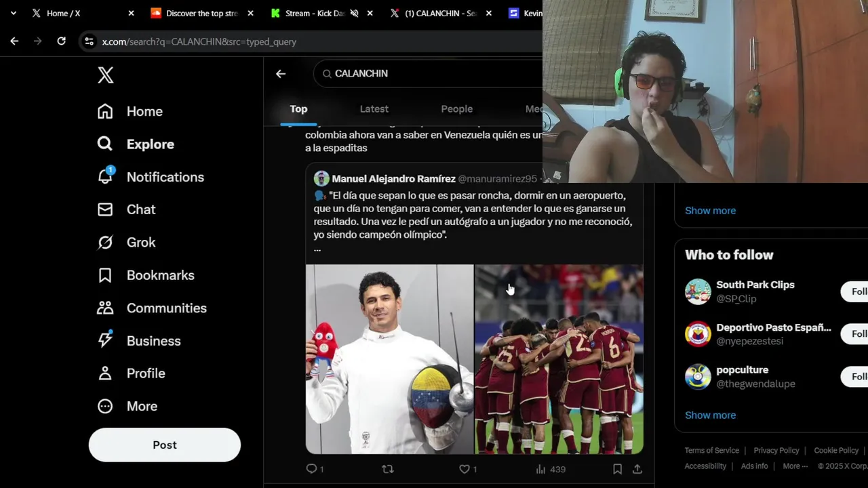Open the football team huddle photo
This screenshot has height=488, width=868.
(559, 359)
